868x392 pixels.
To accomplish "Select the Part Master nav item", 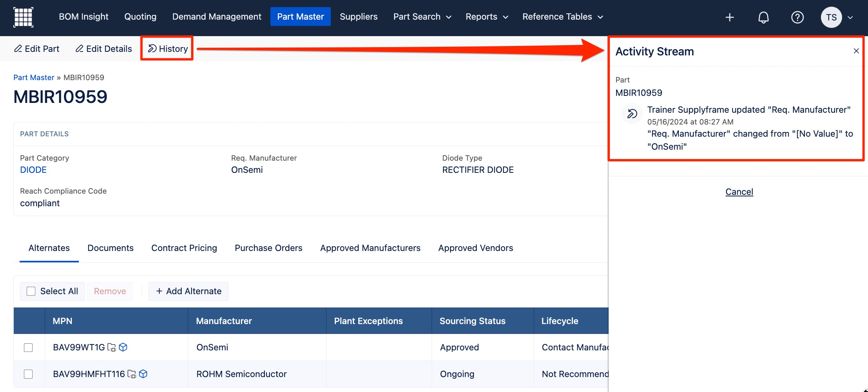I will [x=301, y=17].
